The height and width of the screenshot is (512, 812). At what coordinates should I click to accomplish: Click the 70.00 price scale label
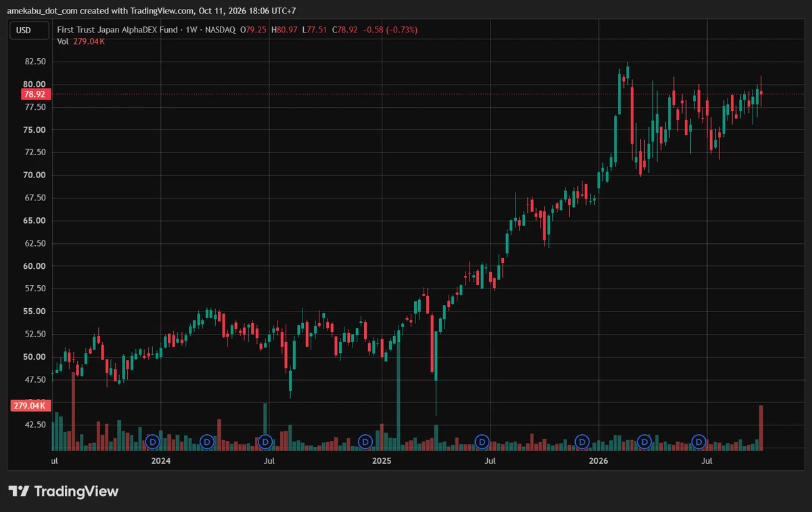tap(34, 175)
